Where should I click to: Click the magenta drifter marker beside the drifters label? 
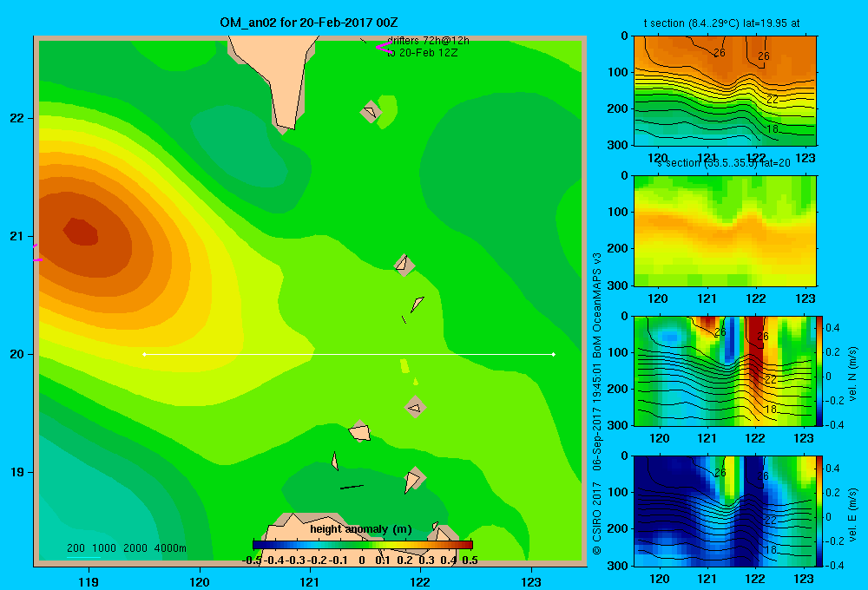384,47
